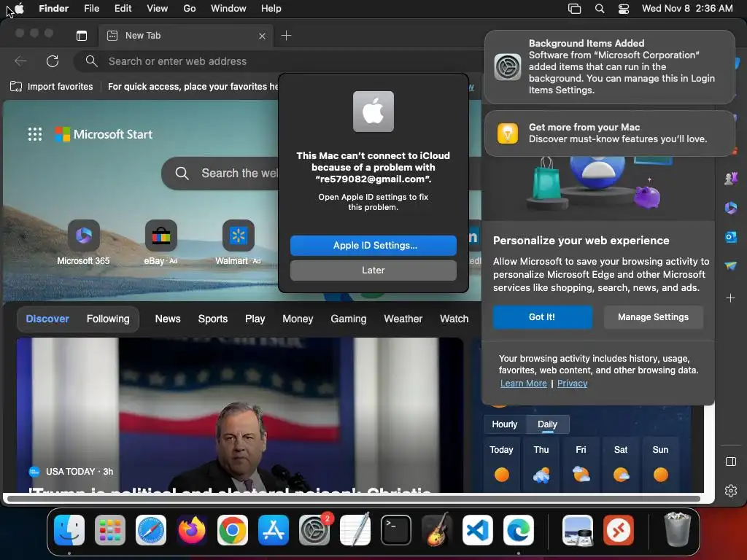Open TextEdit from the Dock
Screen dimensions: 747x560
click(x=355, y=529)
